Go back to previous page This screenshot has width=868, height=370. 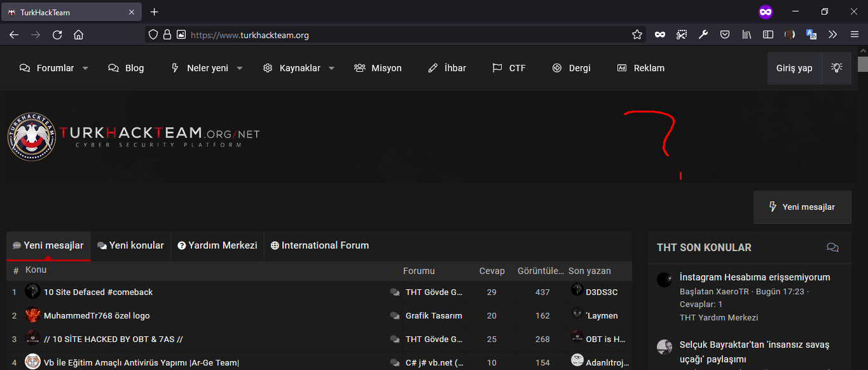click(14, 35)
